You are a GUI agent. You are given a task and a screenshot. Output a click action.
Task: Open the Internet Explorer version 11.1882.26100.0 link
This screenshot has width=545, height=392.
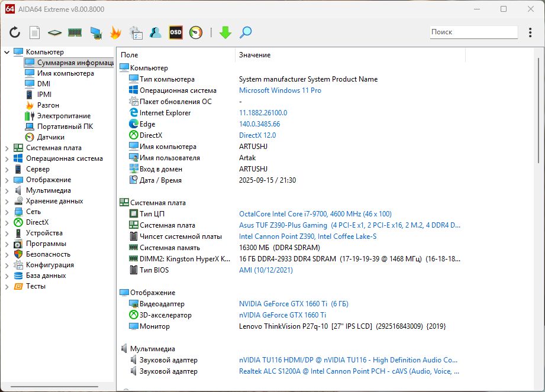[263, 113]
